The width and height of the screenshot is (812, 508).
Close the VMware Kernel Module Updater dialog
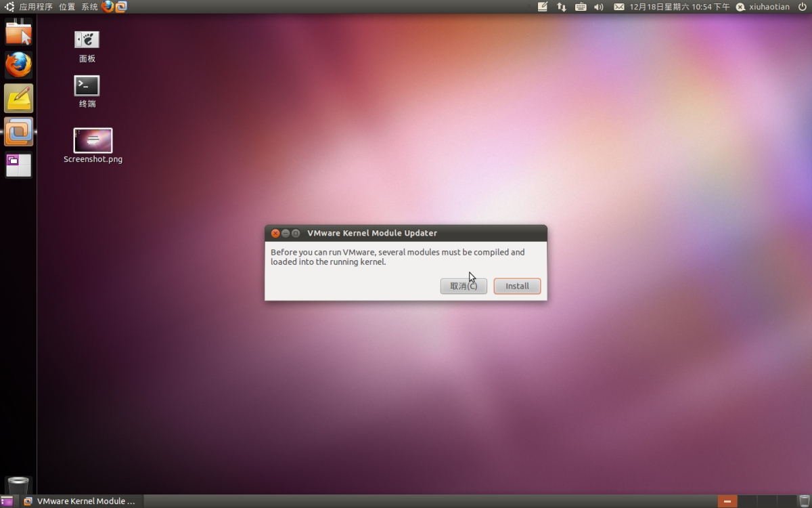coord(275,233)
